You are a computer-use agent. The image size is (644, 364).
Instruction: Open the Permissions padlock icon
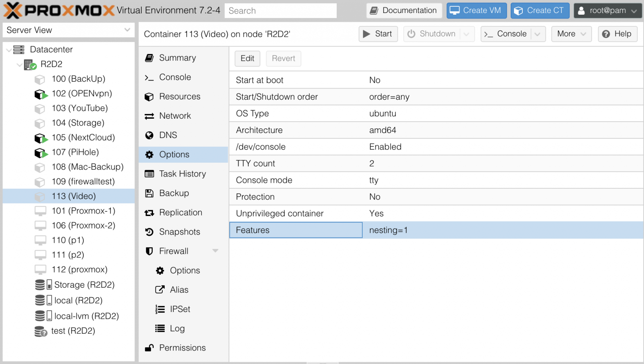(x=150, y=348)
